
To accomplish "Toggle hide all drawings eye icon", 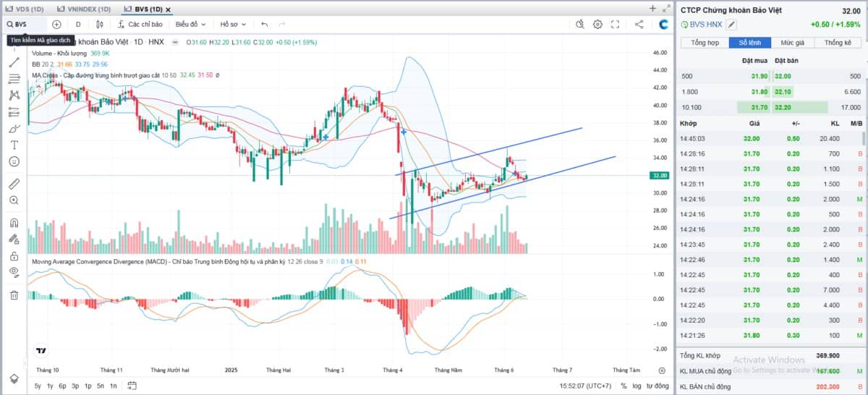I will point(14,272).
